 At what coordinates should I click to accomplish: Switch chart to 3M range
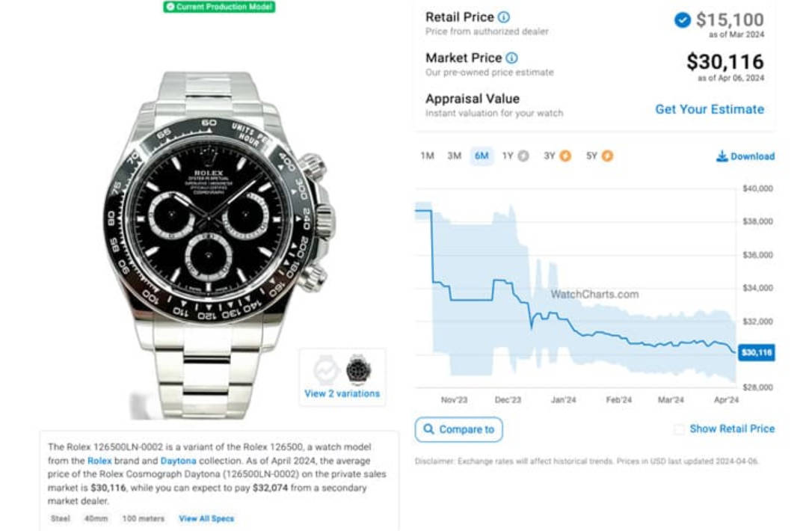pos(454,156)
